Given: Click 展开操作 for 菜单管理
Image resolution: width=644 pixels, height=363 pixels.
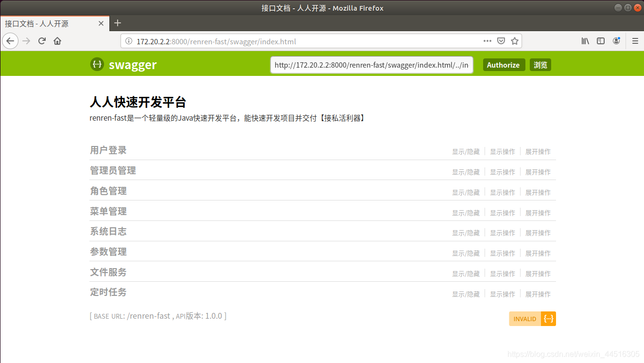Looking at the screenshot, I should coord(538,213).
